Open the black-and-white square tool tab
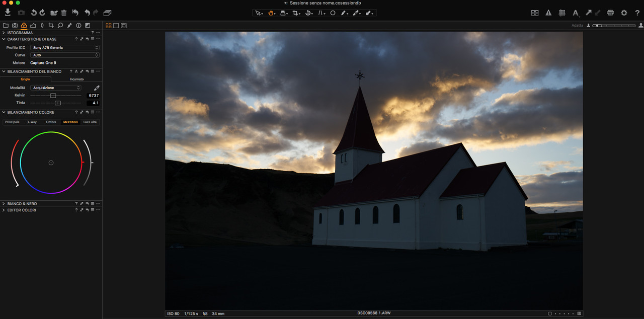This screenshot has width=644, height=319. 88,25
